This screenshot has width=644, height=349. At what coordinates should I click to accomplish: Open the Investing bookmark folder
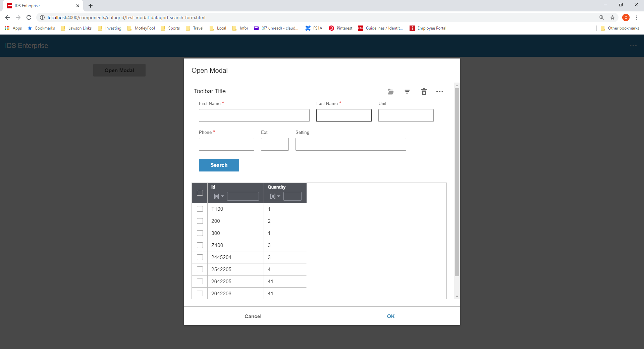(110, 28)
